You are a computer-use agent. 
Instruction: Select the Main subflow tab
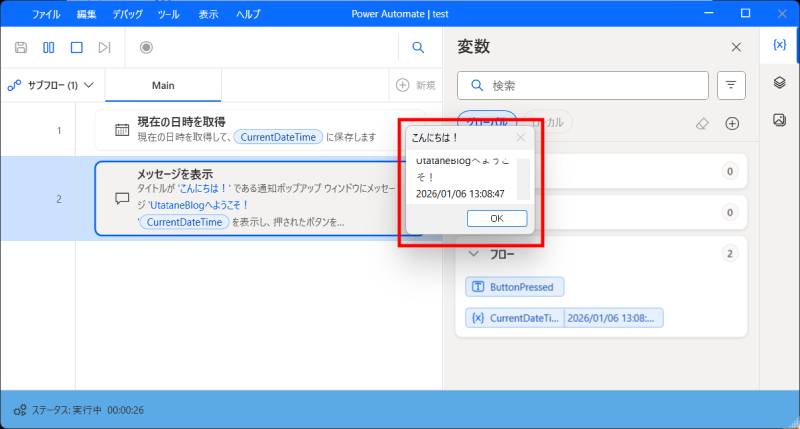[x=163, y=85]
